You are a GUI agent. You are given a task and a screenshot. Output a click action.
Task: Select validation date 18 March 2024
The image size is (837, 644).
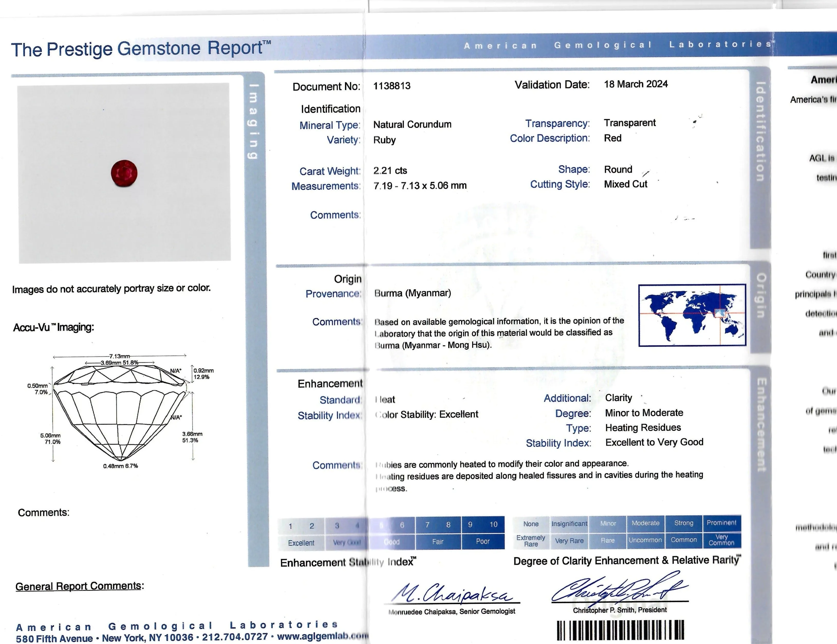636,84
